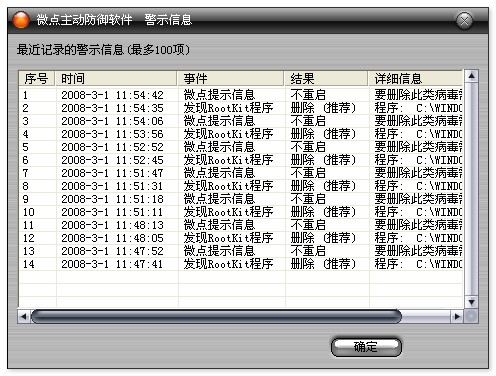The image size is (496, 376).
Task: Click 删除 (推荐) result in row 12
Action: (x=323, y=238)
